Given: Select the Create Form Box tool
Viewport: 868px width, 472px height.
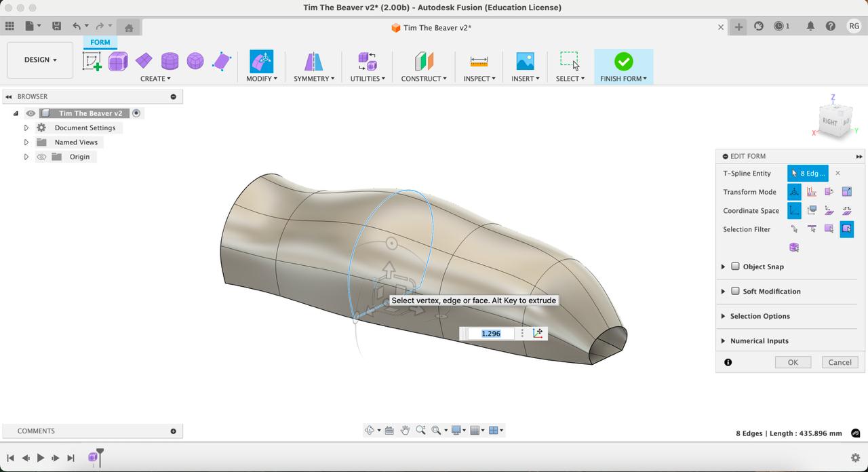Looking at the screenshot, I should [118, 62].
